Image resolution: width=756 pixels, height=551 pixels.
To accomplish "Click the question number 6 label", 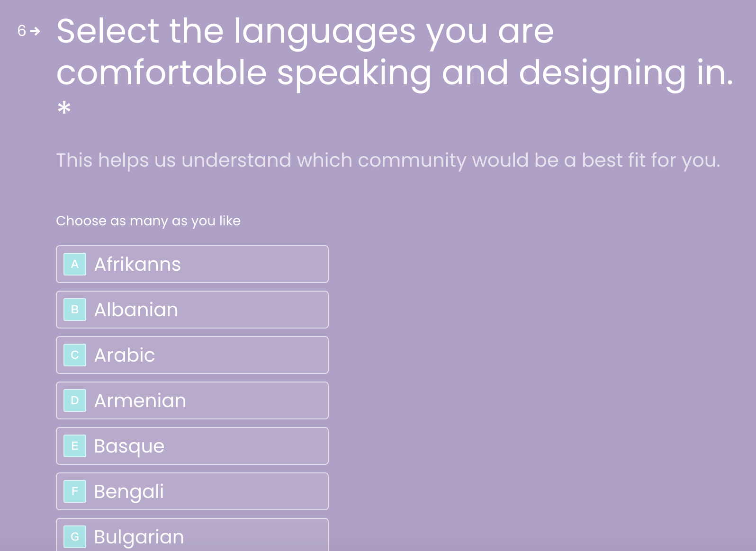I will [x=22, y=31].
